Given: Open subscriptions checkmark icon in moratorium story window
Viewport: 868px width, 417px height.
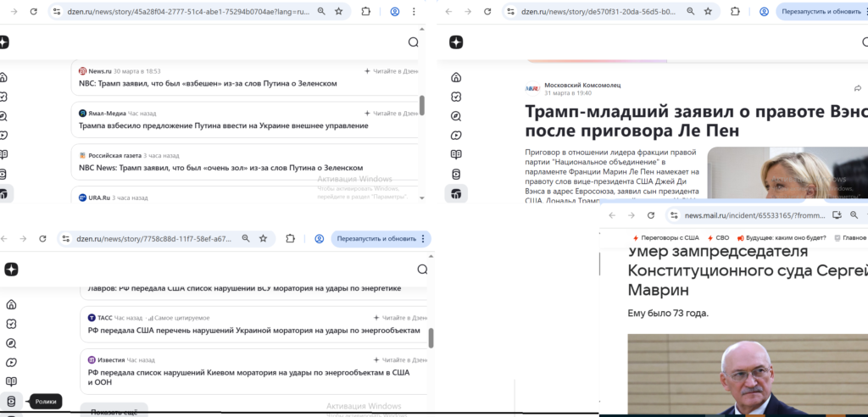Looking at the screenshot, I should [x=11, y=324].
